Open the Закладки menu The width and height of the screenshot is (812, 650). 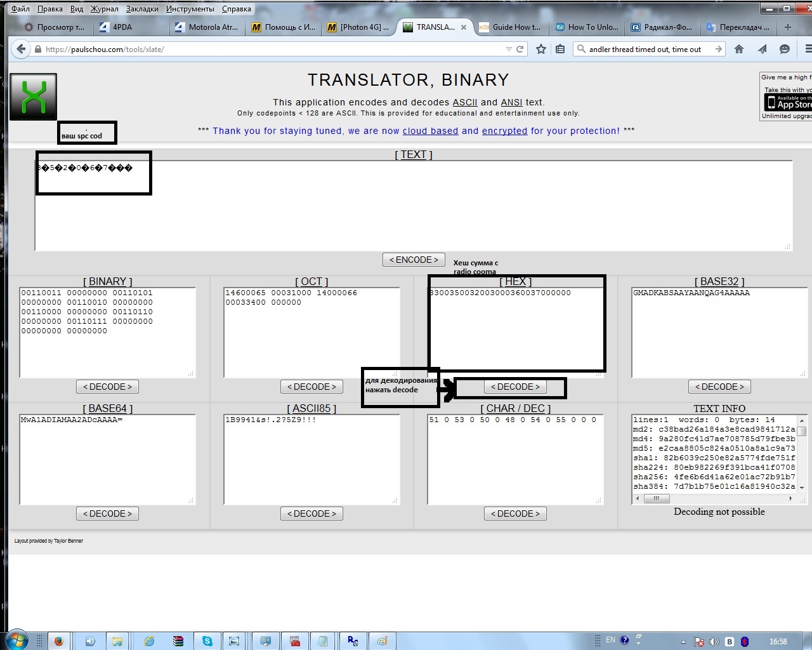pyautogui.click(x=142, y=9)
